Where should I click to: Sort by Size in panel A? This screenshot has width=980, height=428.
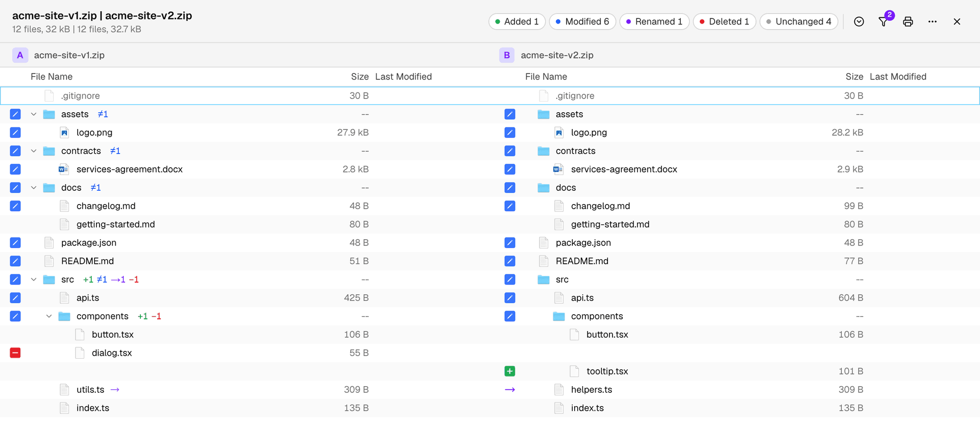[360, 77]
